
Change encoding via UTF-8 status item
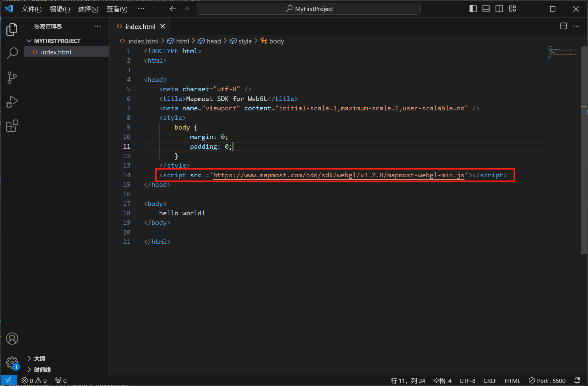click(467, 381)
